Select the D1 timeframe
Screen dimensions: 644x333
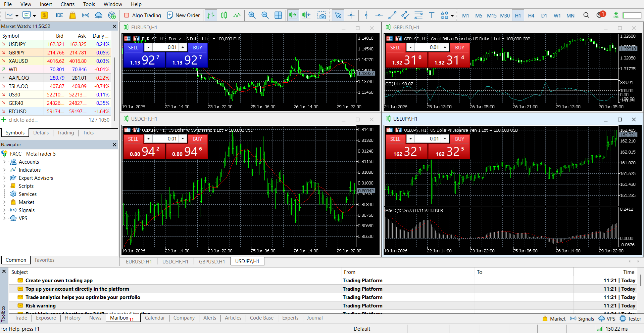[x=544, y=15]
